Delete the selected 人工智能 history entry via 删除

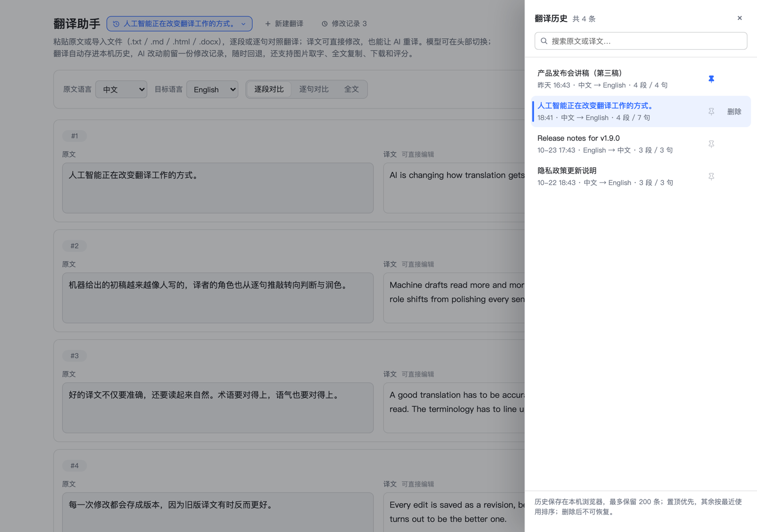734,112
